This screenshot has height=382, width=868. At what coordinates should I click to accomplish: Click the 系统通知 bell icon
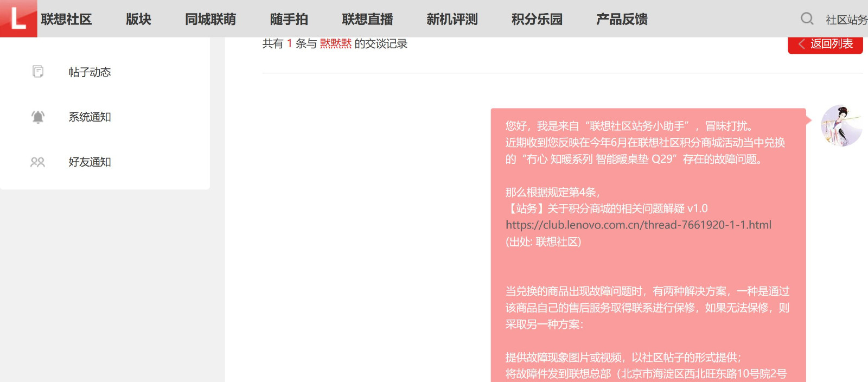click(38, 117)
